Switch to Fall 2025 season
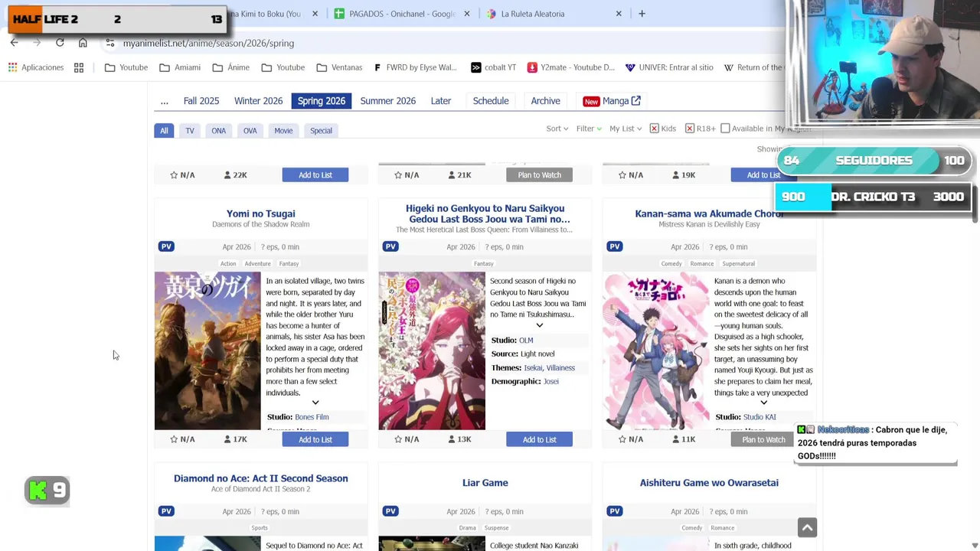Viewport: 980px width, 551px height. pos(201,101)
